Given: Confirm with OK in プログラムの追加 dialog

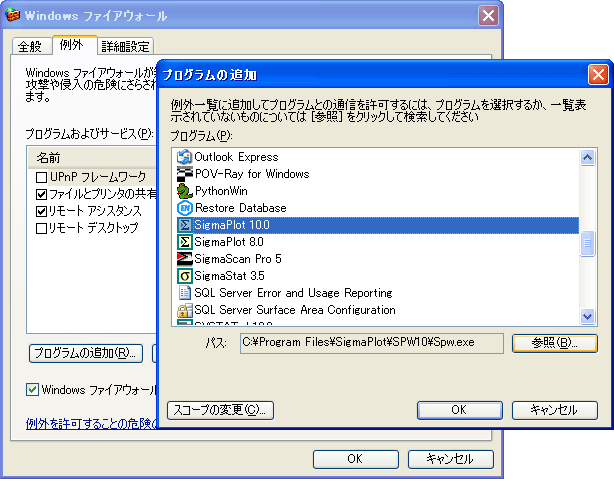Looking at the screenshot, I should tap(459, 410).
